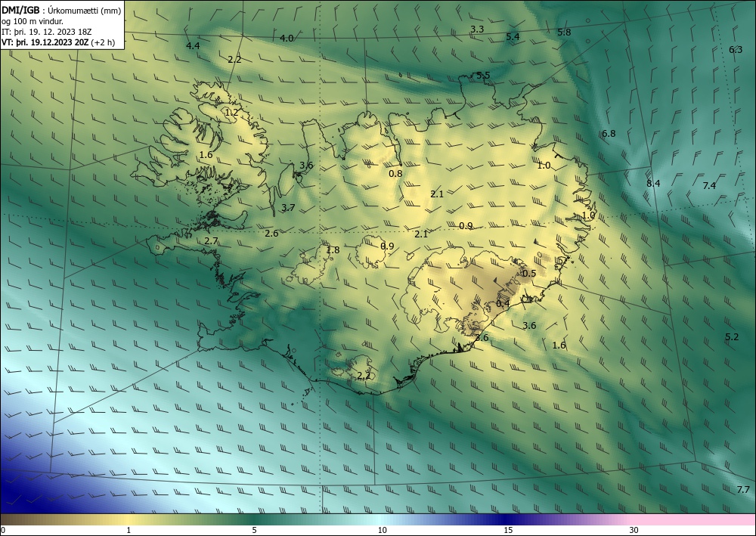Viewport: 756px width, 536px height.
Task: Pick the 0.4 value on Vatnajökull
Action: 503,304
